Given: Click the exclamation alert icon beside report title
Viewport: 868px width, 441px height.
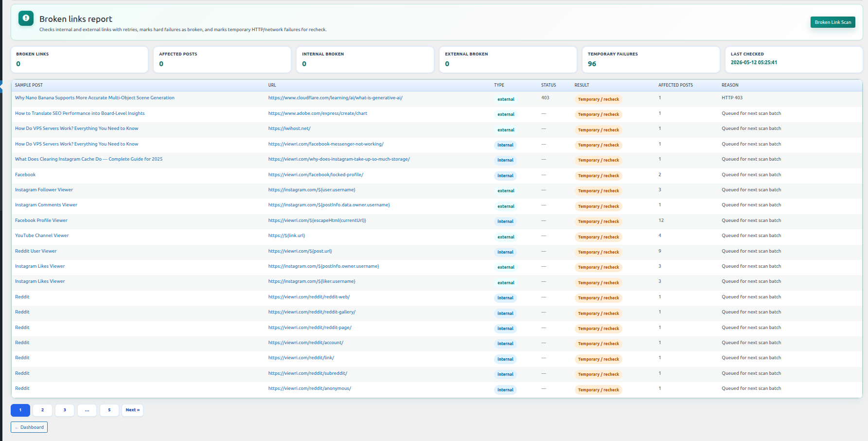Looking at the screenshot, I should pos(26,18).
